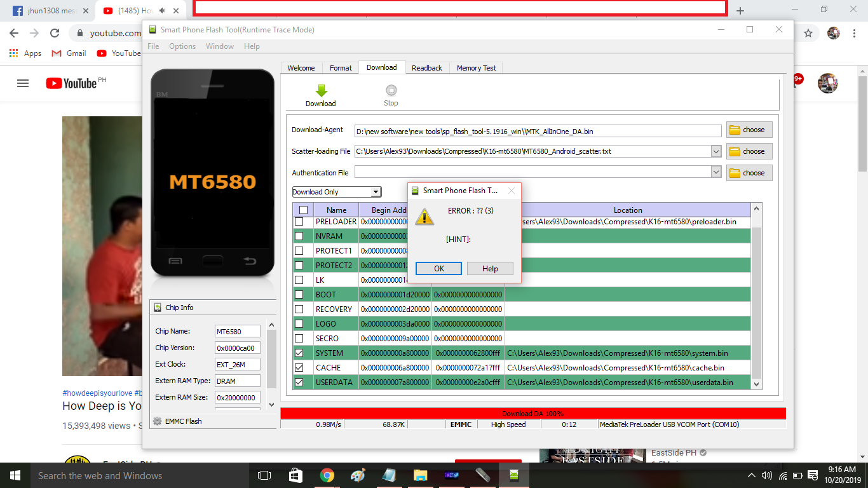Screen dimensions: 868x488
Task: Check the NVRAM partition checkbox
Action: 299,236
